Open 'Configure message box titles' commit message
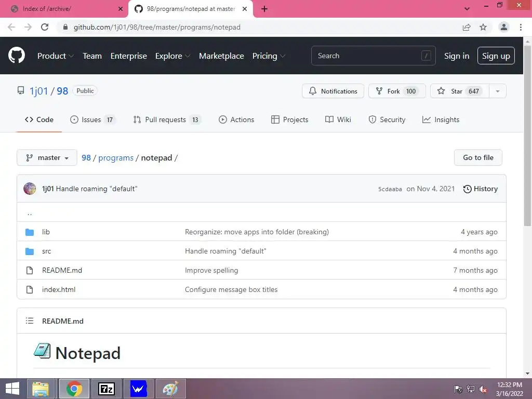The width and height of the screenshot is (532, 399). (x=231, y=290)
